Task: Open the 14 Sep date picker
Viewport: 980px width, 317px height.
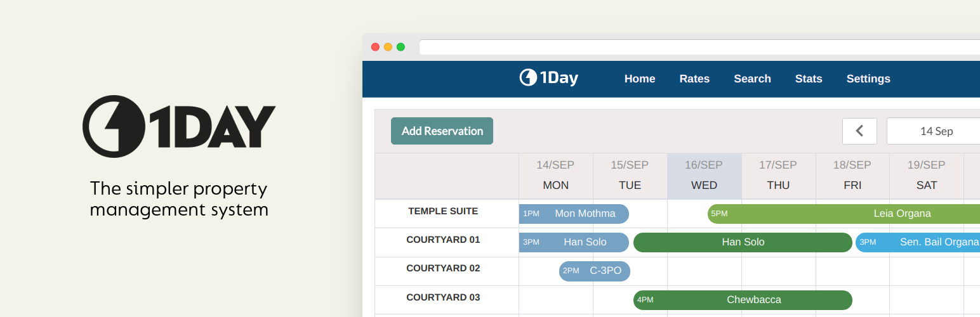Action: coord(936,131)
